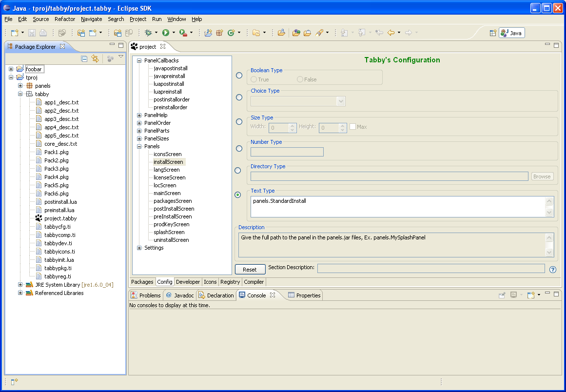
Task: Maximize the project editor area
Action: point(556,45)
